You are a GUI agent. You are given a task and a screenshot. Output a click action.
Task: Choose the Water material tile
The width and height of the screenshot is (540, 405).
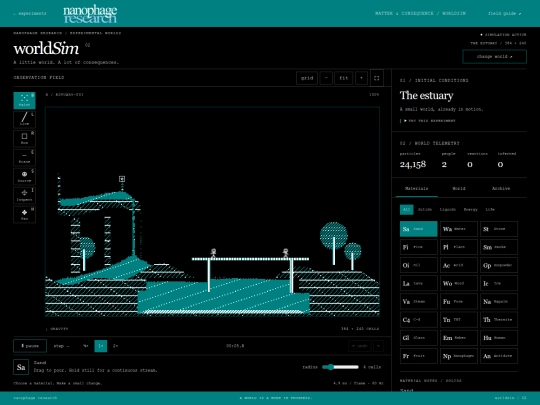pyautogui.click(x=459, y=229)
